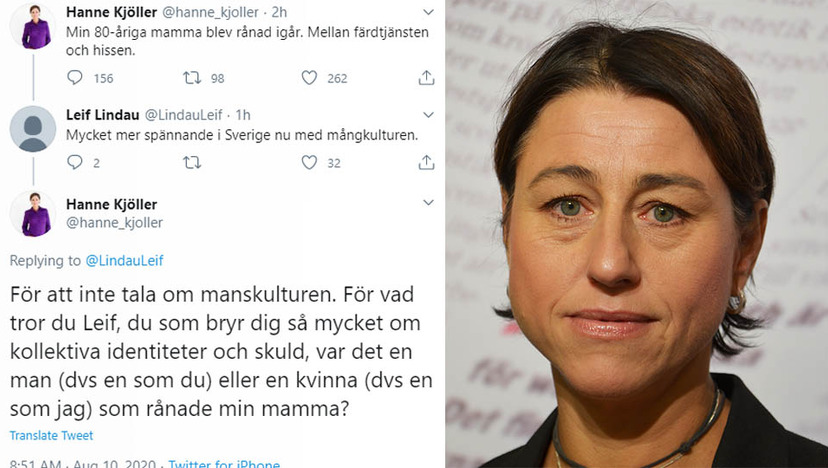This screenshot has width=828, height=468.
Task: Open the portrait photo on the right
Action: coord(637,234)
